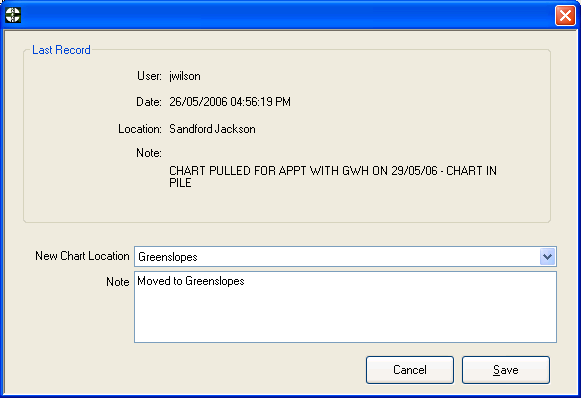
Task: Select the user value jwilson
Action: 185,76
